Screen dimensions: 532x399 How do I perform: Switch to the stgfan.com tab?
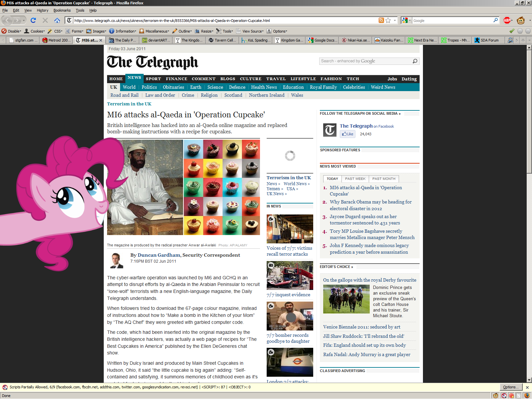[x=23, y=40]
